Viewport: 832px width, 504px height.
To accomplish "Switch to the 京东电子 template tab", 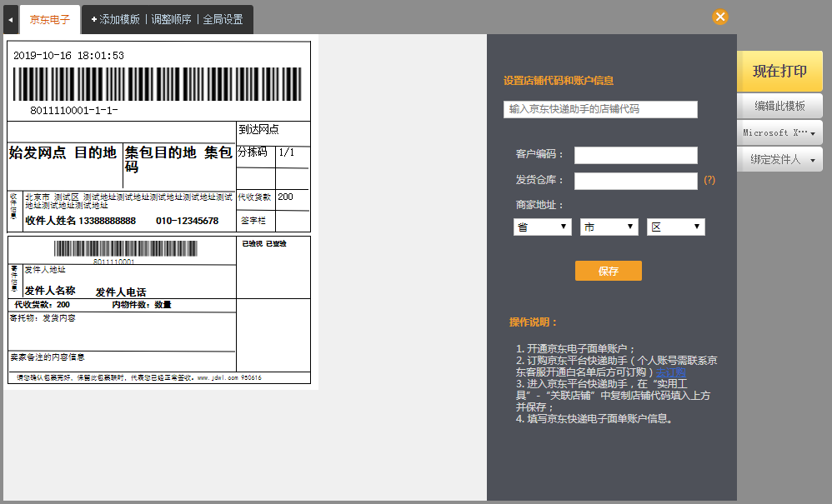I will click(x=50, y=20).
